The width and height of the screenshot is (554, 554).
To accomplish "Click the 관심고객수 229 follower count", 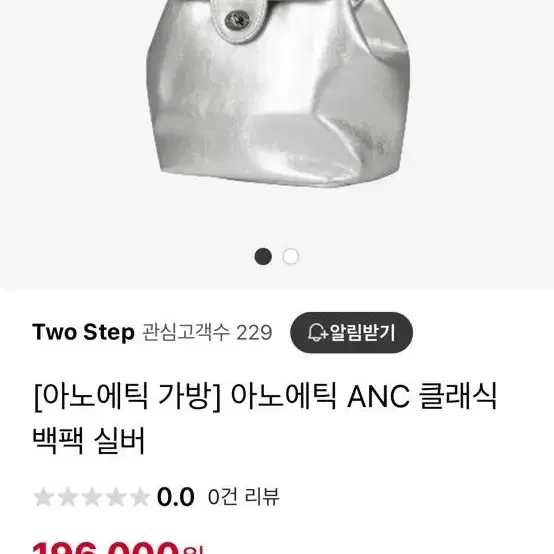I will tap(207, 332).
